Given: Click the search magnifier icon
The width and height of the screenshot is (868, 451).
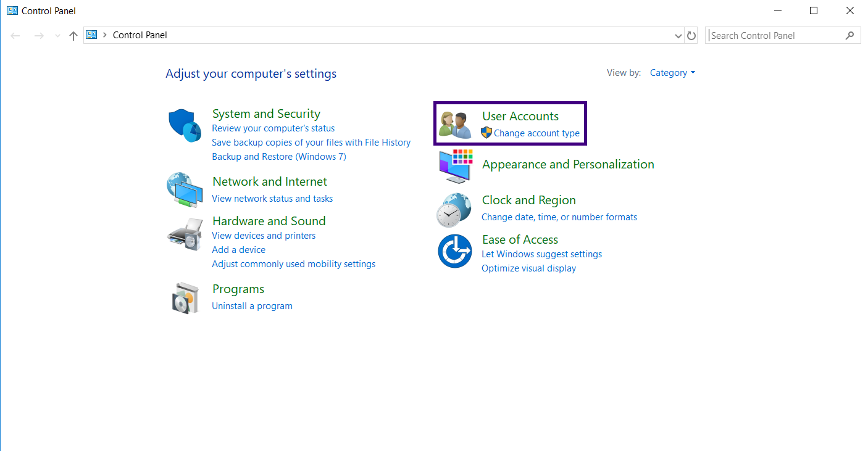Looking at the screenshot, I should point(850,36).
